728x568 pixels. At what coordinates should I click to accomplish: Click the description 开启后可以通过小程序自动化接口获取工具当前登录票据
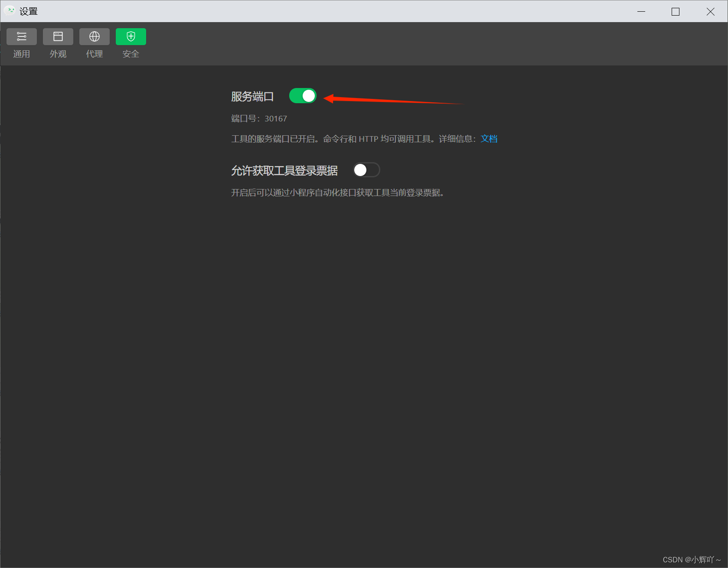click(x=337, y=193)
